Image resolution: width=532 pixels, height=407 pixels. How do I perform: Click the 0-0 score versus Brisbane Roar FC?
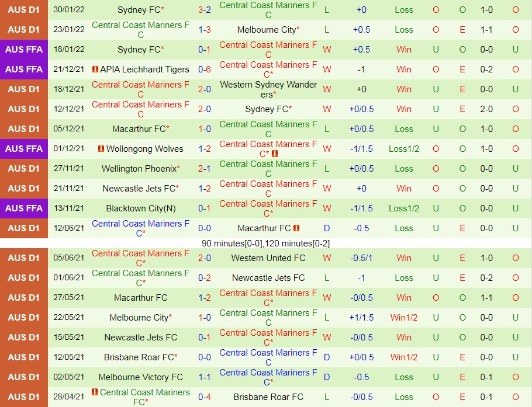205,357
